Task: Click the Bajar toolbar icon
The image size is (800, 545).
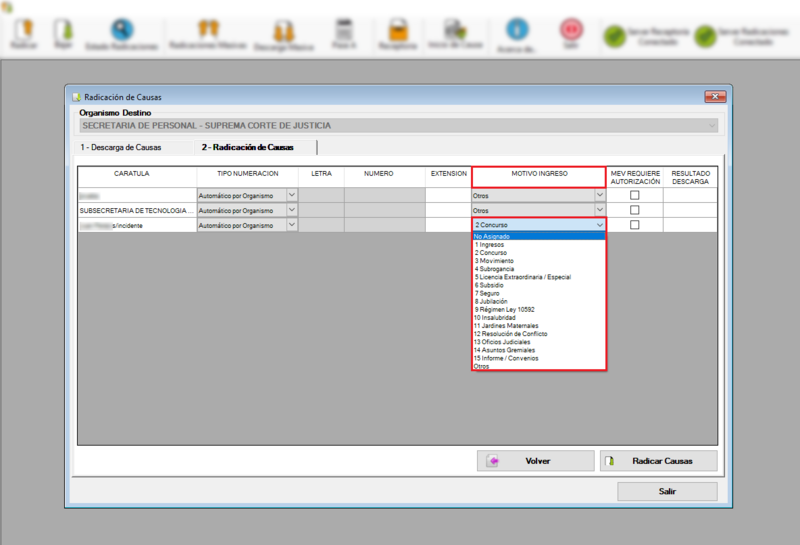Action: coord(63,31)
